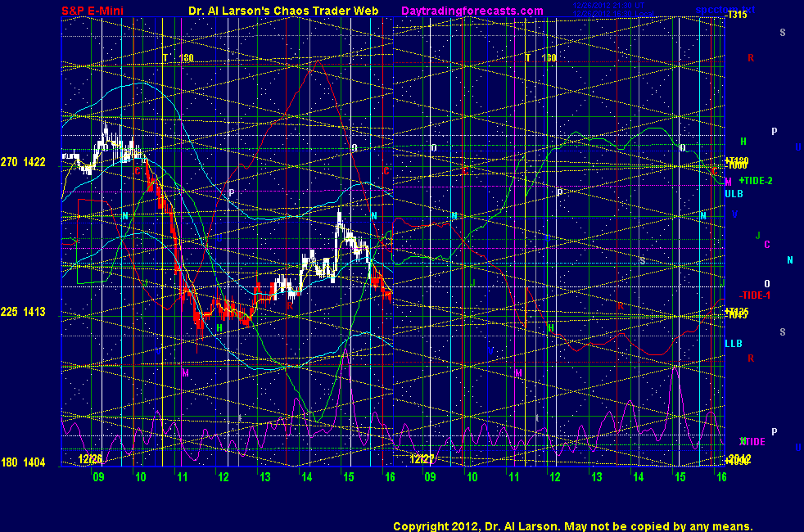Click the "XTIDE" legend label
The height and width of the screenshot is (532, 804).
[x=752, y=441]
